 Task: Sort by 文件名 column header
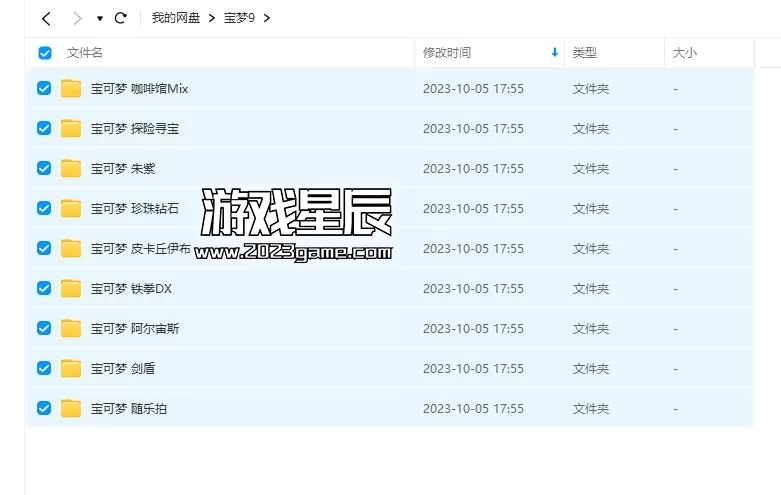tap(85, 53)
